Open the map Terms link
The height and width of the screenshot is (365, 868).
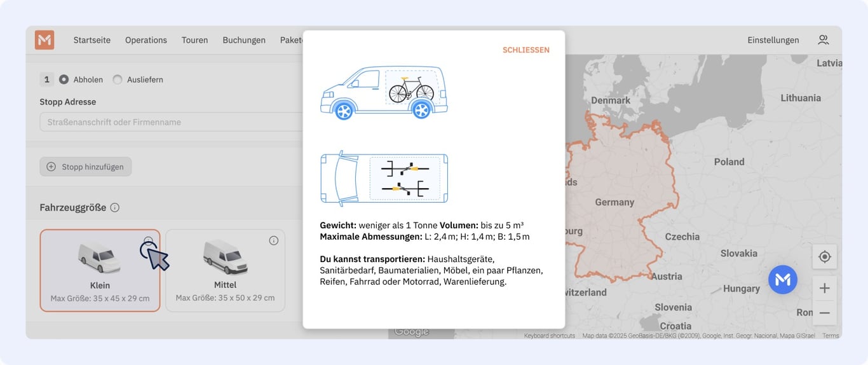coord(831,336)
